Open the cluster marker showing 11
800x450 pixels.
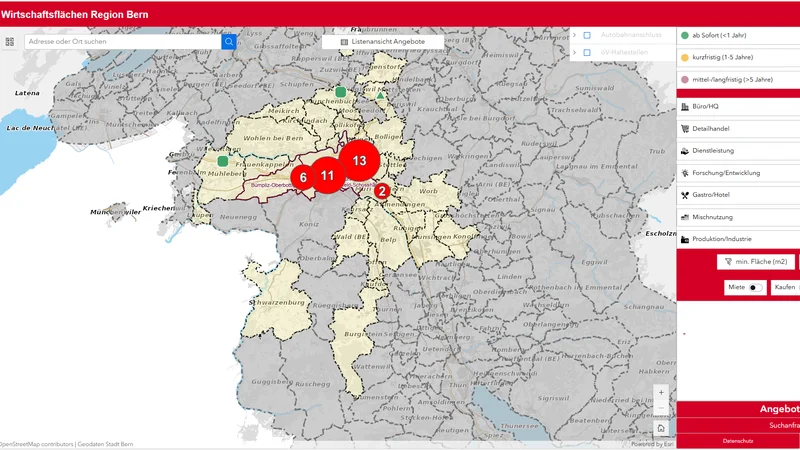click(x=327, y=176)
